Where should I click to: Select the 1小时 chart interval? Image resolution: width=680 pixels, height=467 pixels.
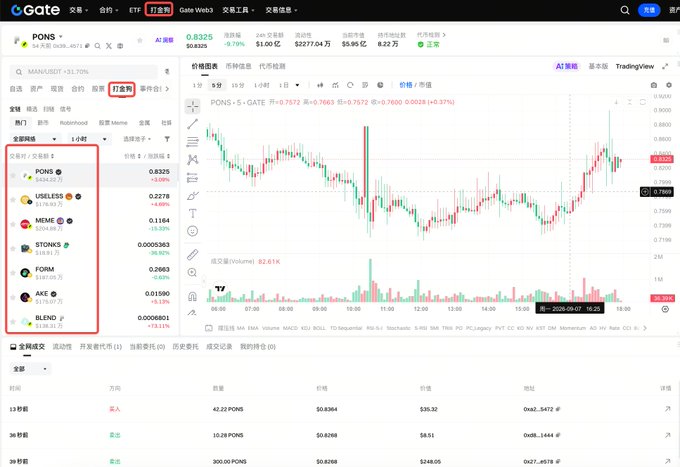[x=262, y=85]
